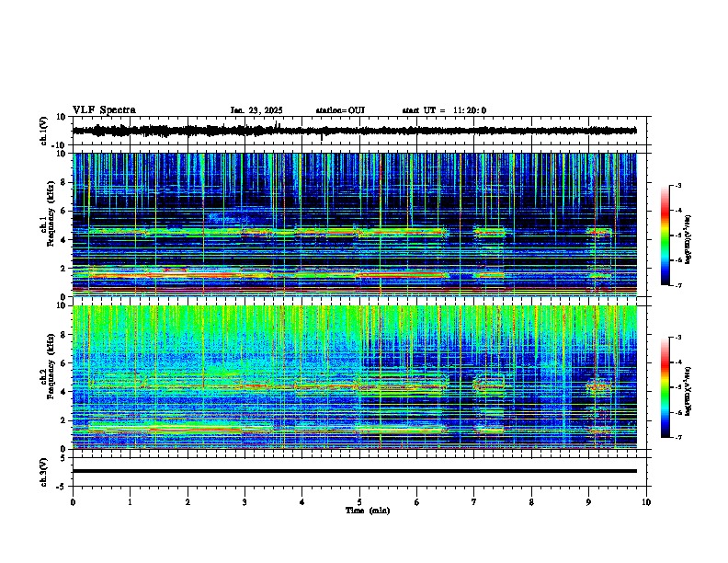The width and height of the screenshot is (728, 563).
Task: Click time axis tick label "10"
Action: click(646, 502)
